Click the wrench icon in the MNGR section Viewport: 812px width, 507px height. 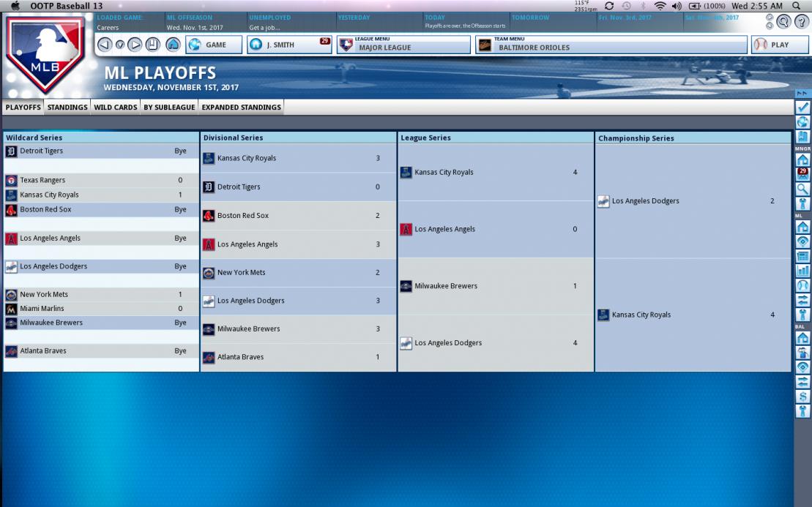(802, 203)
